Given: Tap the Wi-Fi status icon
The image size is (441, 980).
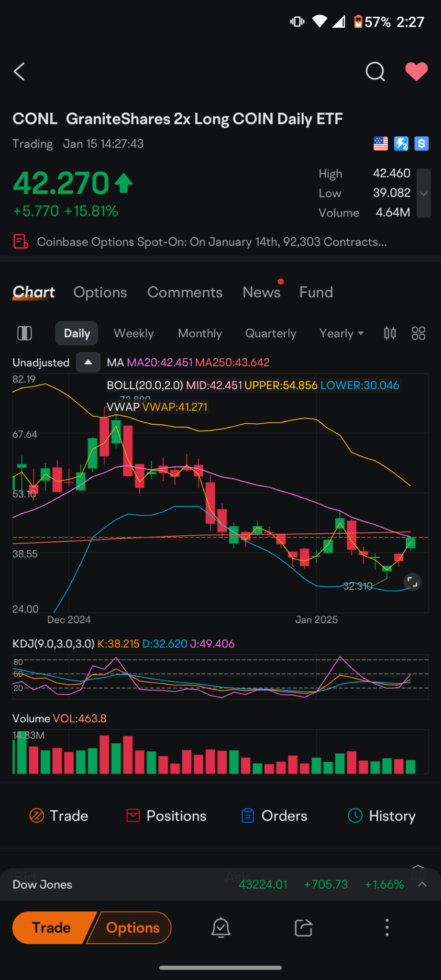Looking at the screenshot, I should (x=320, y=22).
